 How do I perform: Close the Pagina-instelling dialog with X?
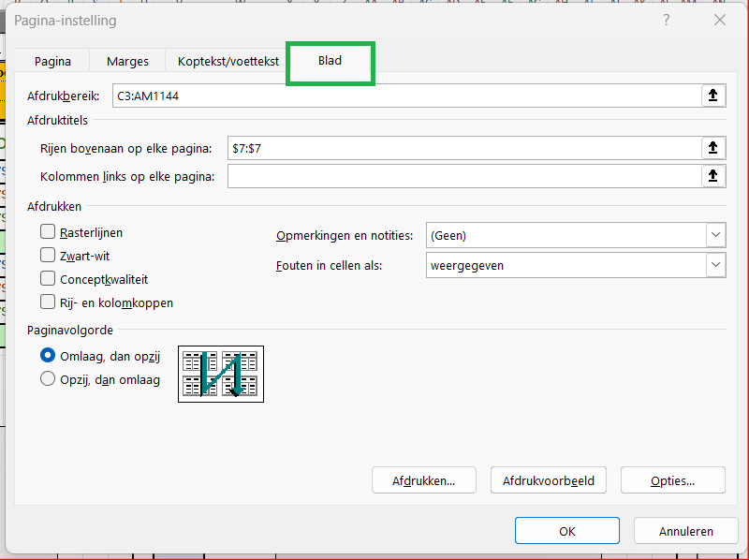pos(720,20)
